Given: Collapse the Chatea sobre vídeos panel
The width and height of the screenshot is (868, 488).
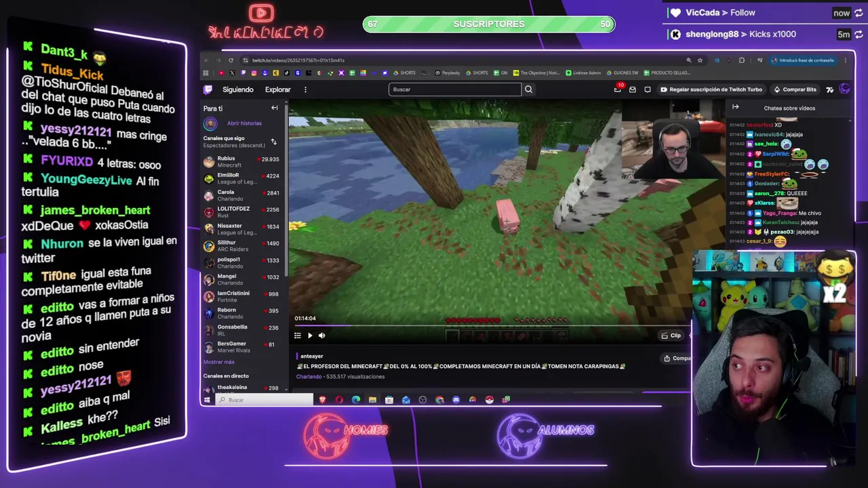Looking at the screenshot, I should [x=735, y=107].
